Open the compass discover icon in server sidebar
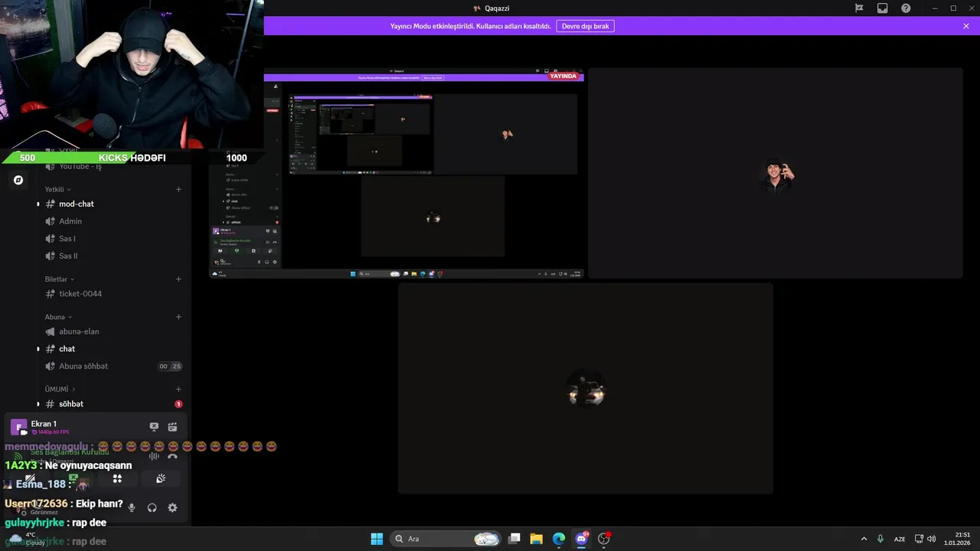This screenshot has width=980, height=551. tap(18, 180)
